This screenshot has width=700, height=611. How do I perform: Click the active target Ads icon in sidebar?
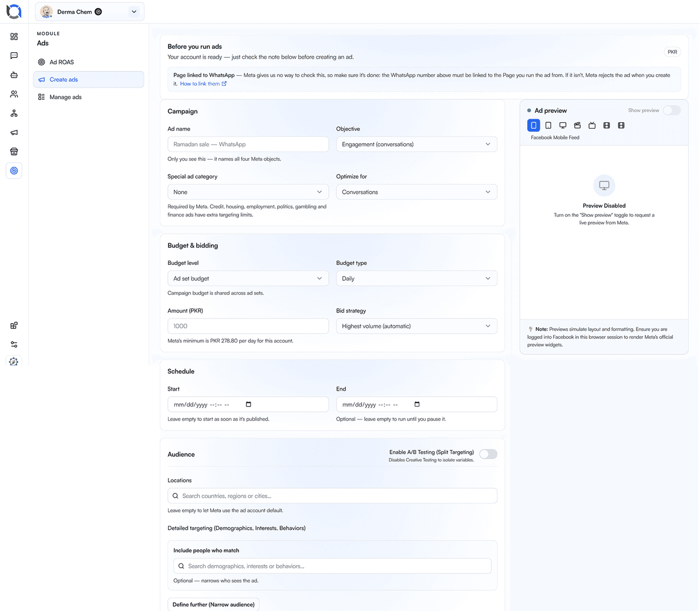(x=14, y=170)
